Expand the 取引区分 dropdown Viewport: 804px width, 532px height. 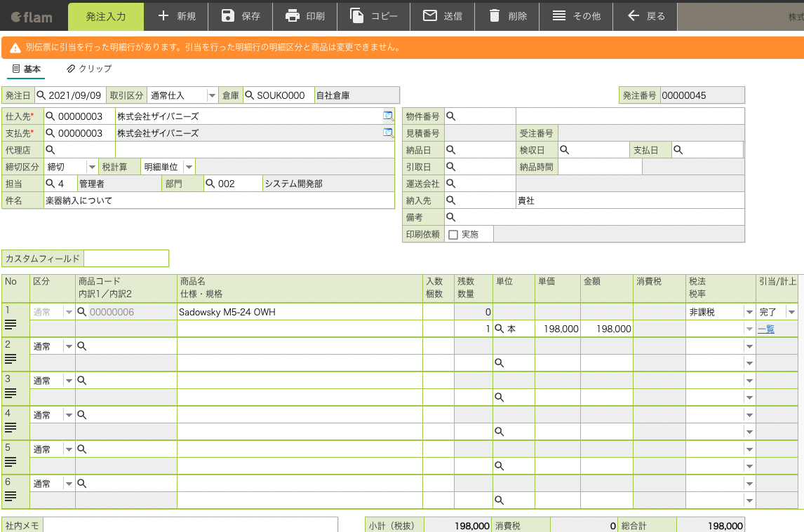tap(212, 95)
